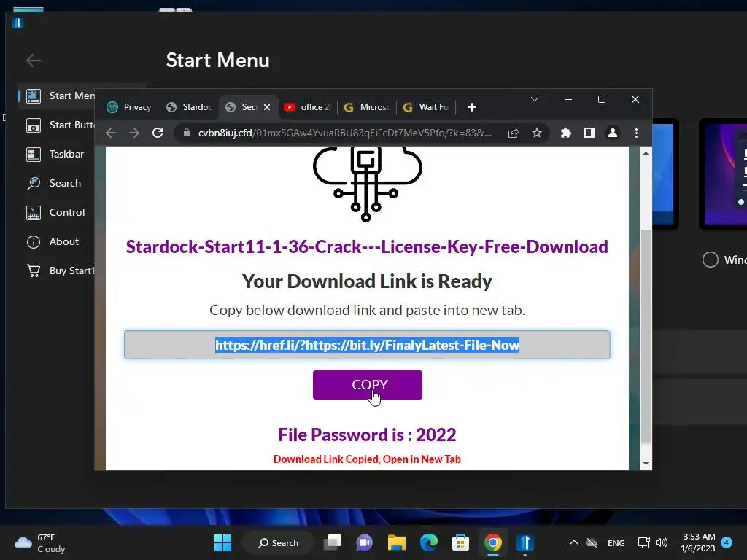
Task: Open Chrome three-dot menu
Action: click(636, 133)
